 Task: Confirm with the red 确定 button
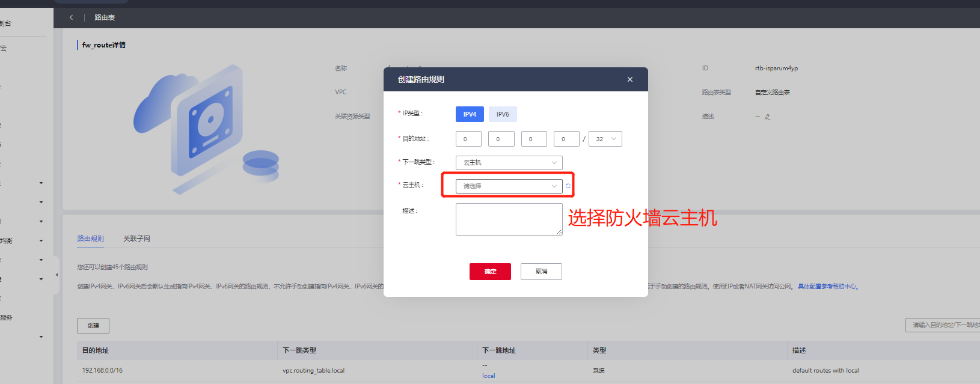tap(490, 272)
